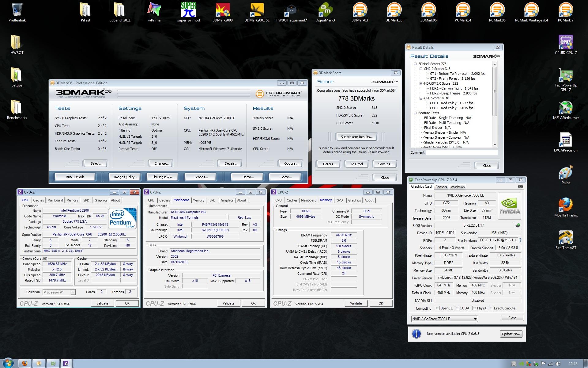Launch the EVGAPrecision desktop icon
The image size is (588, 368).
point(566,142)
